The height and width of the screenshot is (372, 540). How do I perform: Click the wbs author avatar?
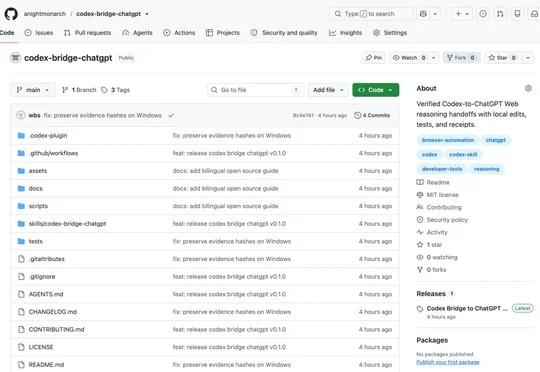(21, 115)
